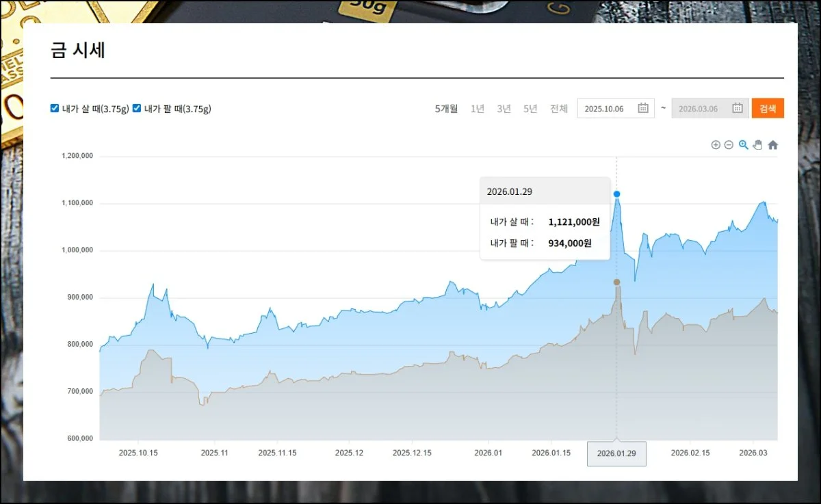Viewport: 821px width, 504px height.
Task: Switch to the 1년 period range
Action: tap(478, 109)
